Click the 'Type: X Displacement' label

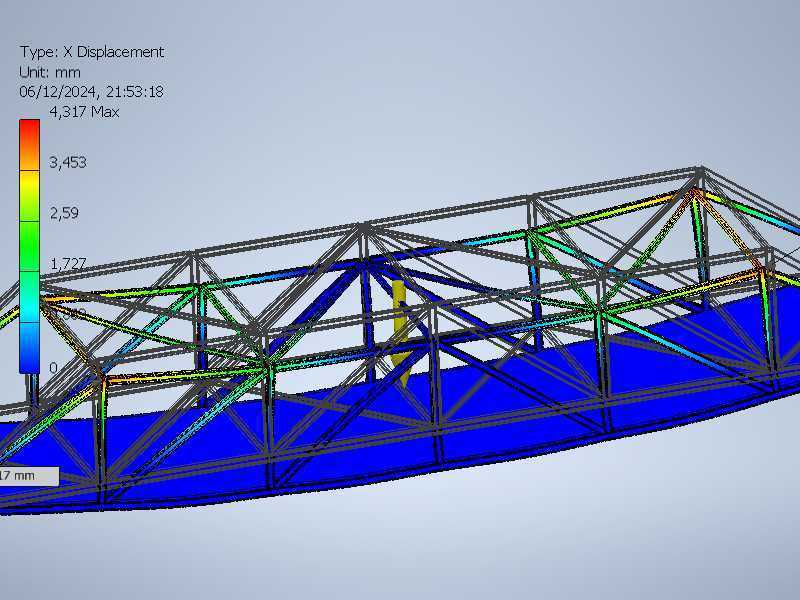pyautogui.click(x=92, y=52)
